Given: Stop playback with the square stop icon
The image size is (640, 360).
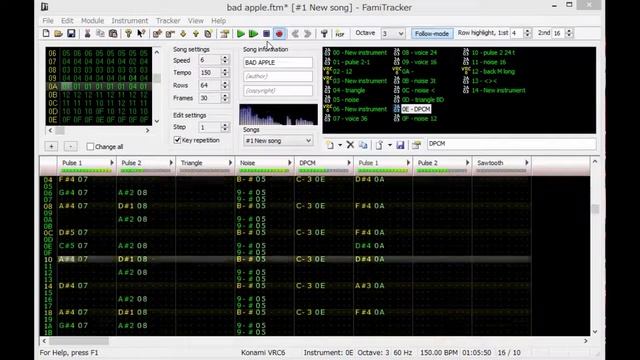Looking at the screenshot, I should click(266, 33).
